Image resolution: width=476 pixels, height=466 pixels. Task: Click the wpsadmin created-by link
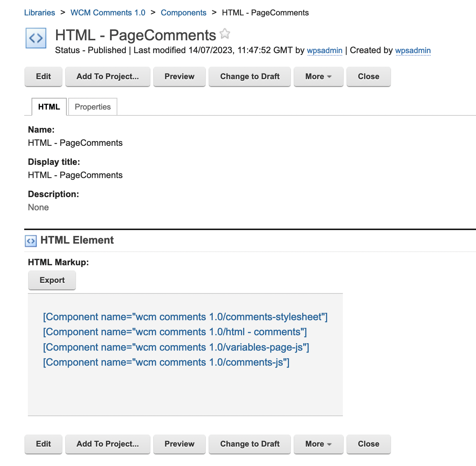[x=413, y=51]
